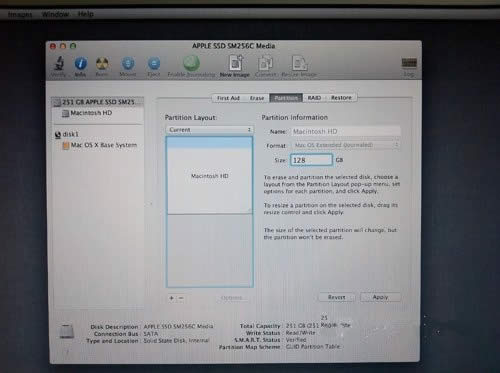Click the Eject toolbar icon
The image size is (500, 373).
pyautogui.click(x=153, y=63)
